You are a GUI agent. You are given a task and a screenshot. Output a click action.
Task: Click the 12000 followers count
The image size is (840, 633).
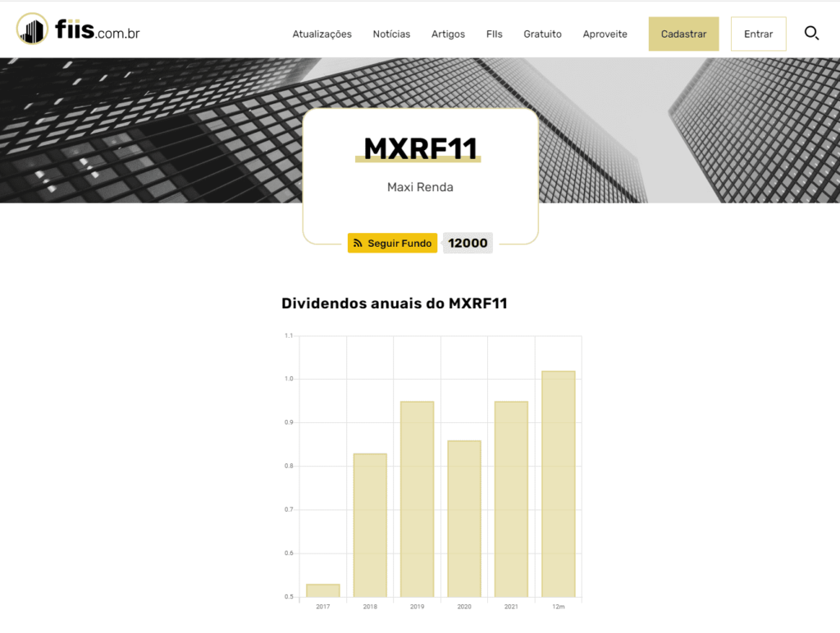[x=468, y=244]
